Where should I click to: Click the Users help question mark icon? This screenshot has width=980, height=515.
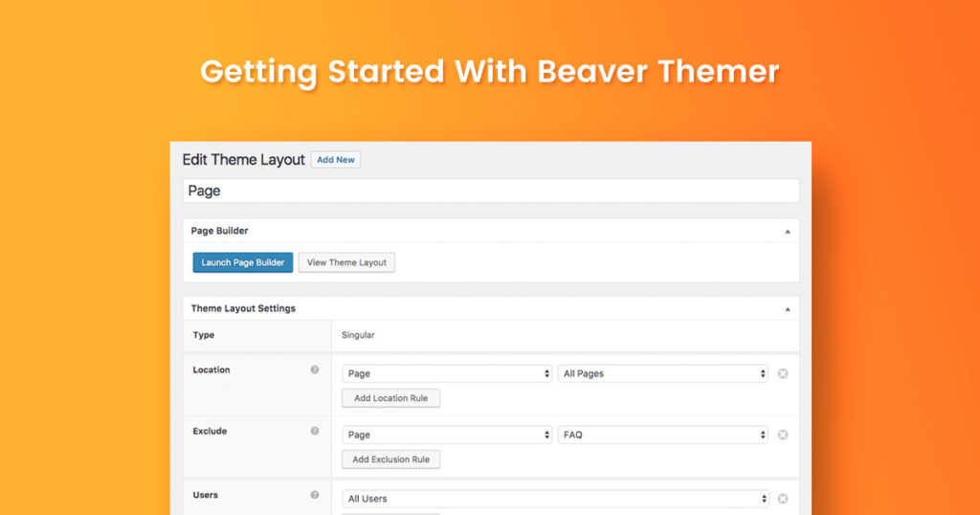tap(314, 495)
